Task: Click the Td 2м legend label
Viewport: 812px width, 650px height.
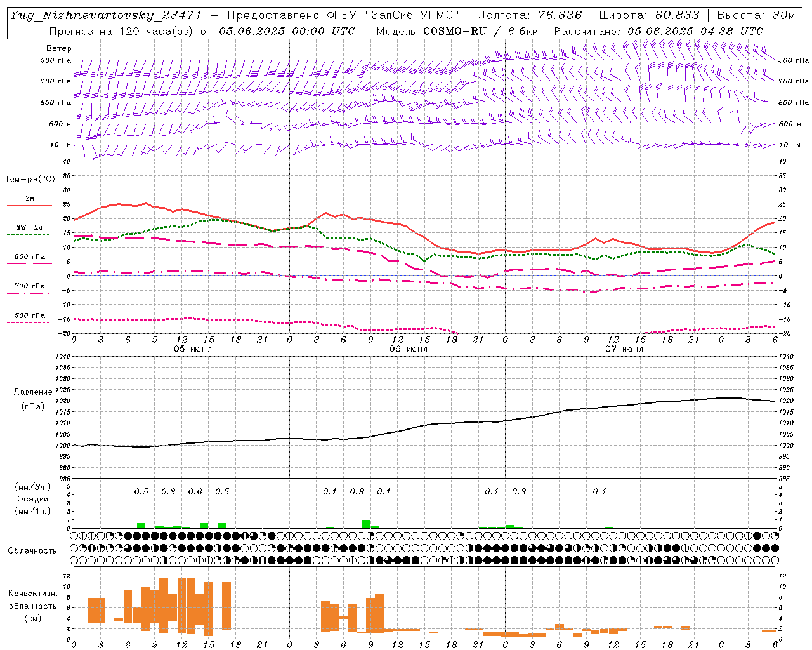Action: (x=30, y=227)
